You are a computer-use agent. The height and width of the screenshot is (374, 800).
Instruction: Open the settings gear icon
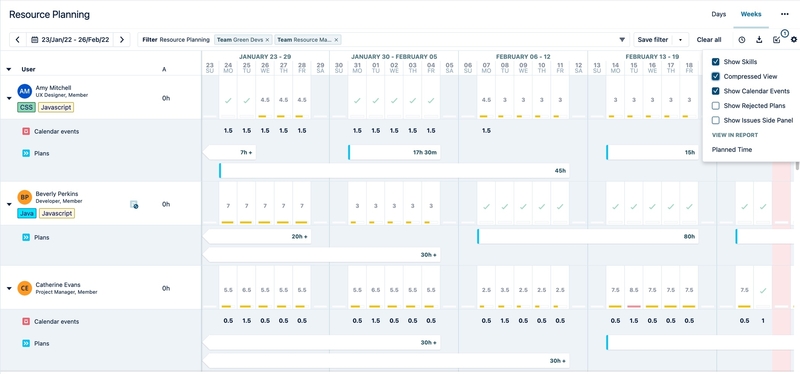[793, 40]
